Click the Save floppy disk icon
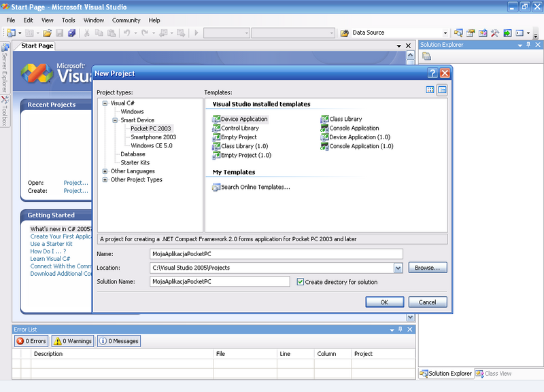The width and height of the screenshot is (544, 392). point(60,33)
